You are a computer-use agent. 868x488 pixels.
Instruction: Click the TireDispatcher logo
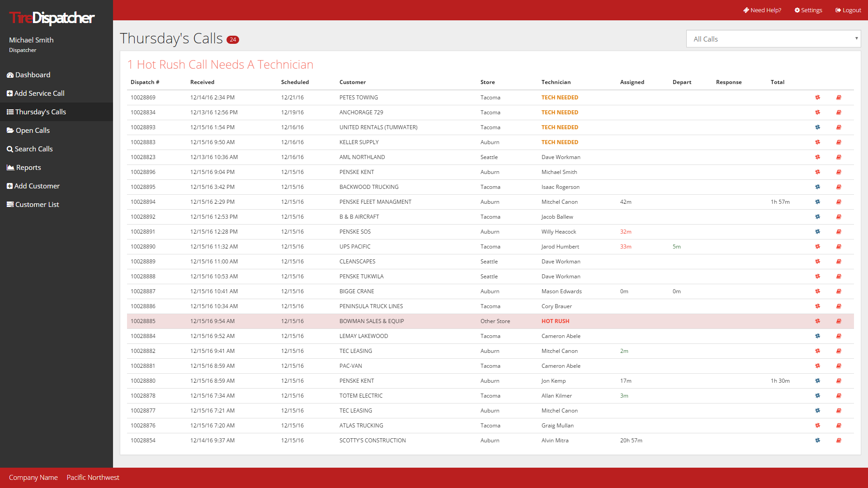pos(52,18)
